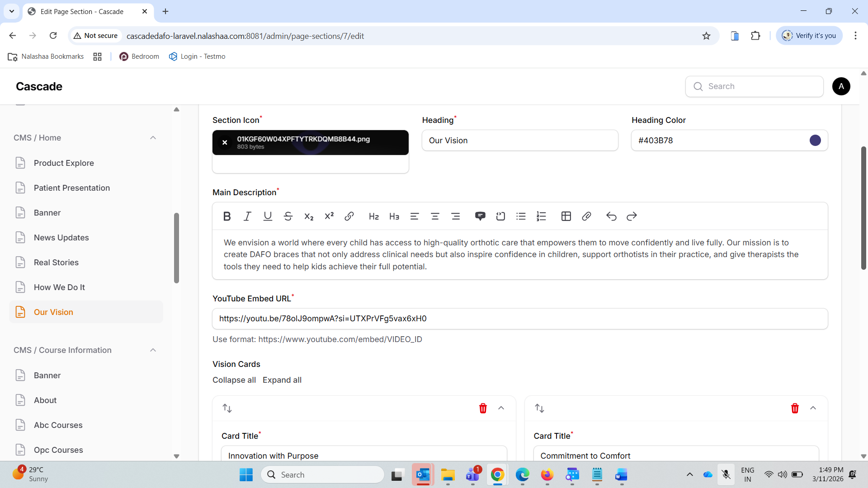Click reorder arrows on Commitment to Comfort card

(539, 408)
